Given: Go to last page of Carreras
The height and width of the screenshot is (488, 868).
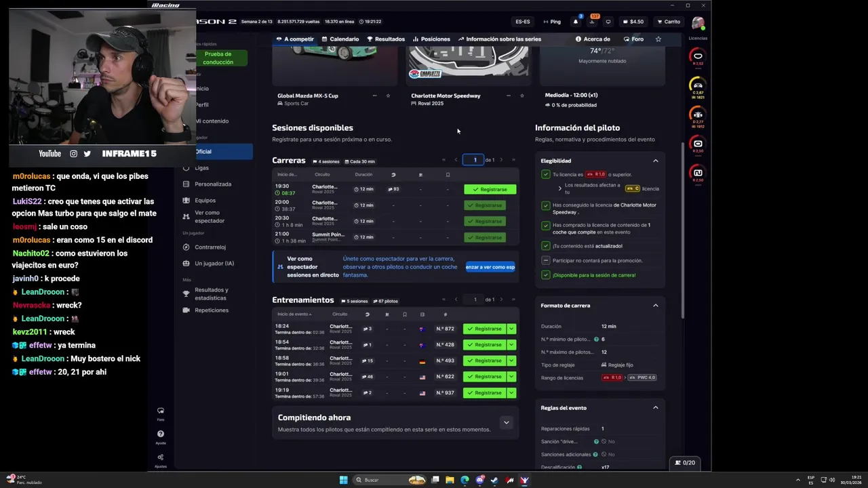Looking at the screenshot, I should (513, 160).
